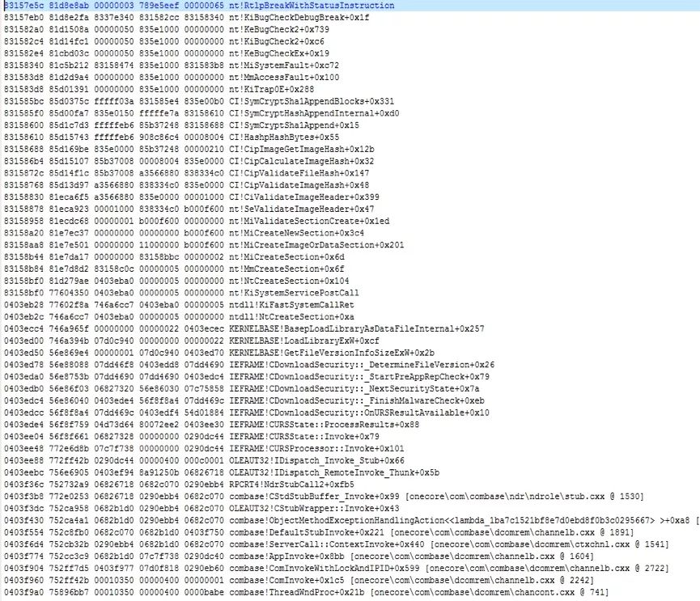
Task: Click OLEAUT32!IDispatch_RemoteInvoke_Thunk+0x5b frame
Action: (x=222, y=472)
